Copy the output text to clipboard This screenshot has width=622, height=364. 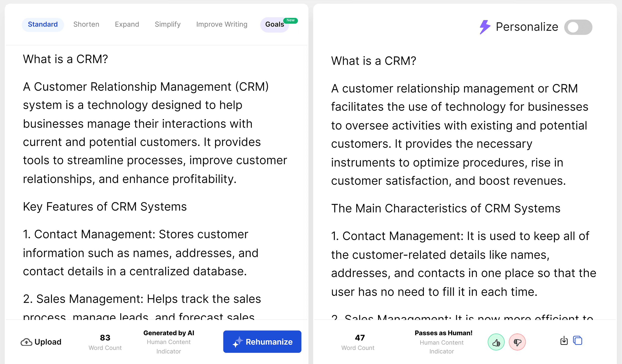coord(577,340)
